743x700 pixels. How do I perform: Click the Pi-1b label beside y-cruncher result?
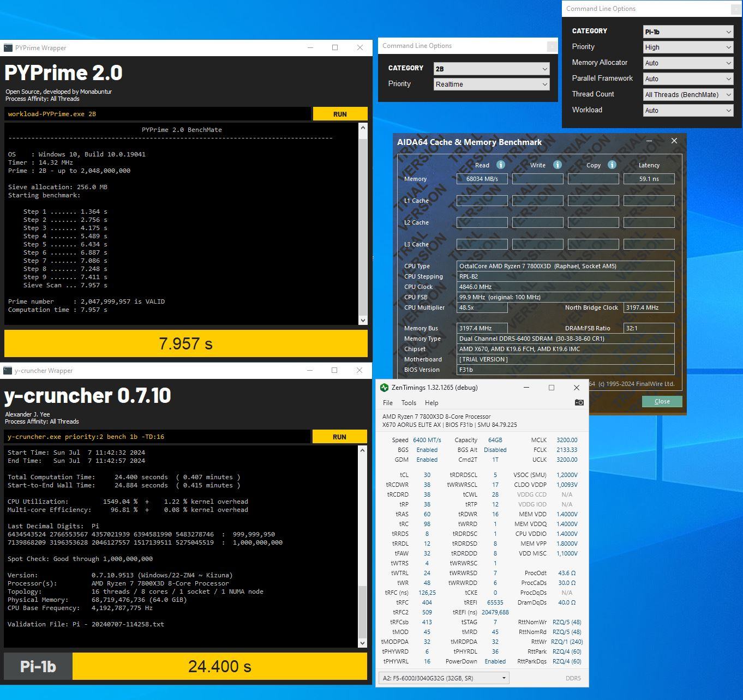click(x=38, y=666)
